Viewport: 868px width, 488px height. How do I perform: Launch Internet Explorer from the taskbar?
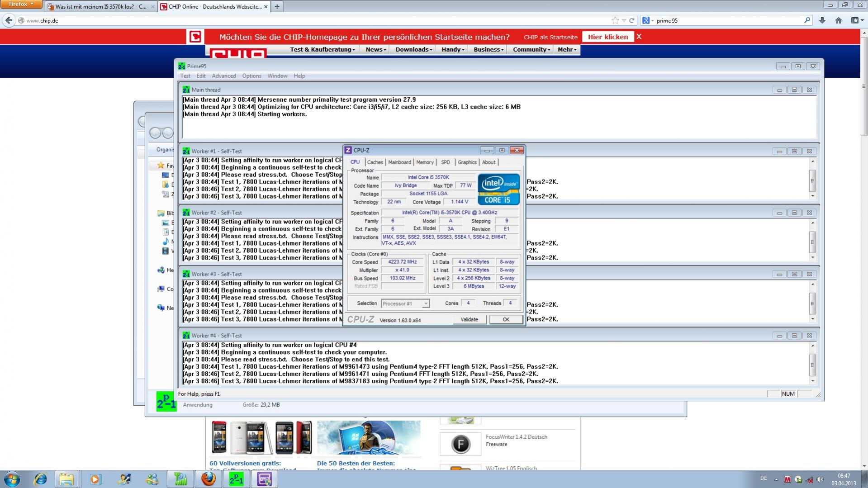40,479
